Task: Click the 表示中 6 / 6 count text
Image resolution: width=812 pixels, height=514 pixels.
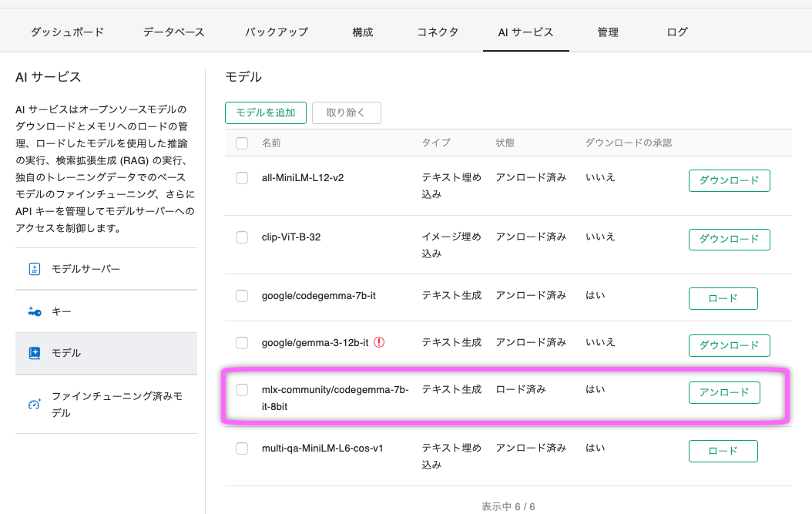Action: coord(508,506)
